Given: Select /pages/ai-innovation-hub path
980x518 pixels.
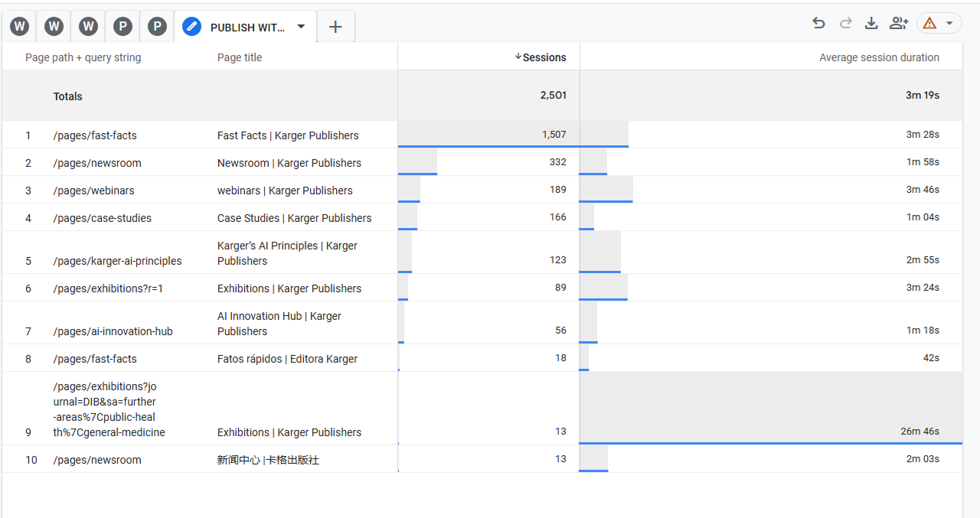Looking at the screenshot, I should click(x=113, y=331).
